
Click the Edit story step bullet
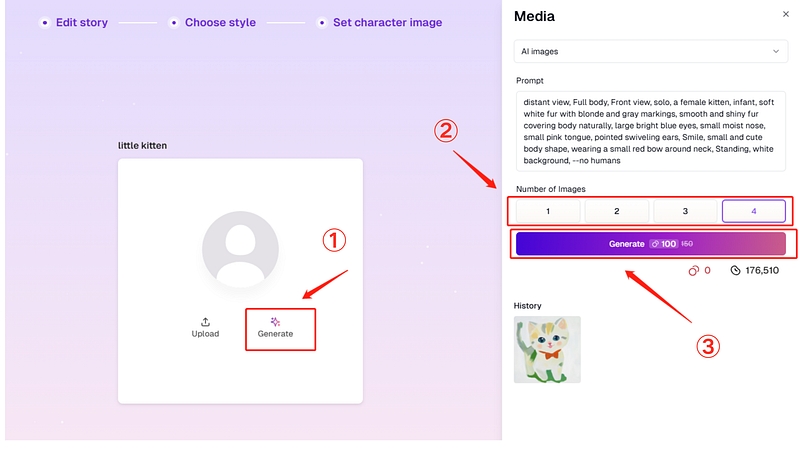[44, 22]
